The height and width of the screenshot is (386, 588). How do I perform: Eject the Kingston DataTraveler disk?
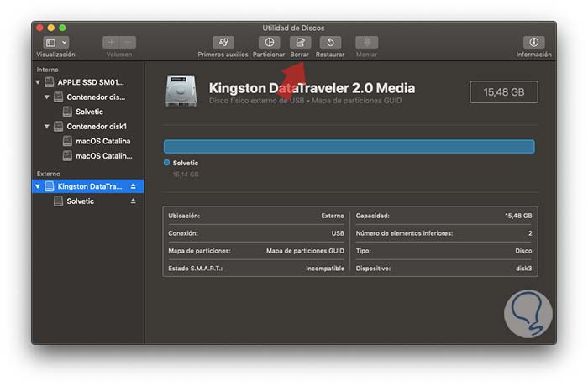point(133,186)
